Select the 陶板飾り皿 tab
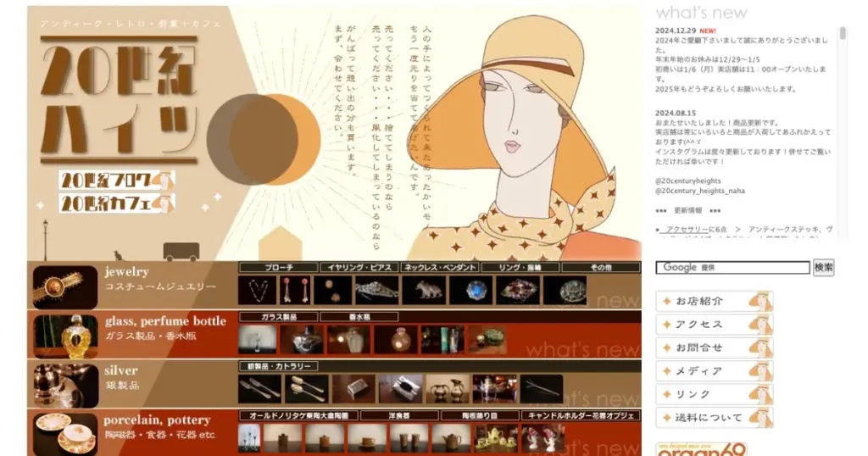 coord(480,415)
